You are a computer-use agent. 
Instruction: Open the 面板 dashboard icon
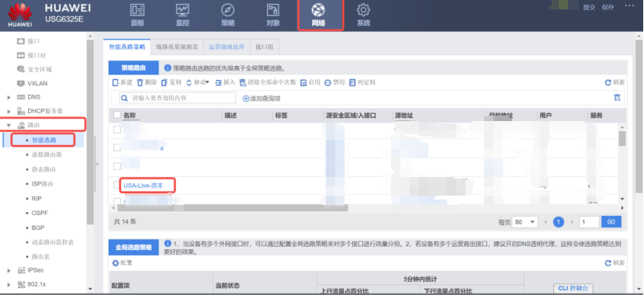[137, 10]
